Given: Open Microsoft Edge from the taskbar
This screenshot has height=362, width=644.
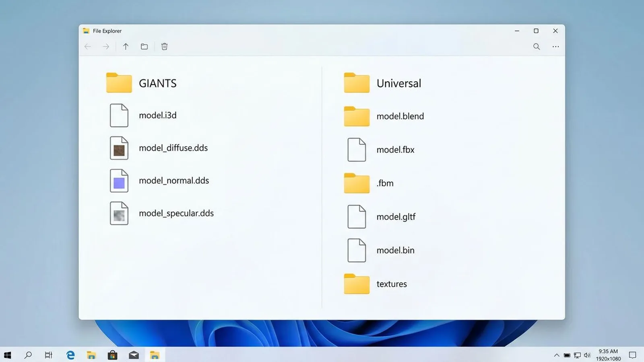Looking at the screenshot, I should 70,355.
